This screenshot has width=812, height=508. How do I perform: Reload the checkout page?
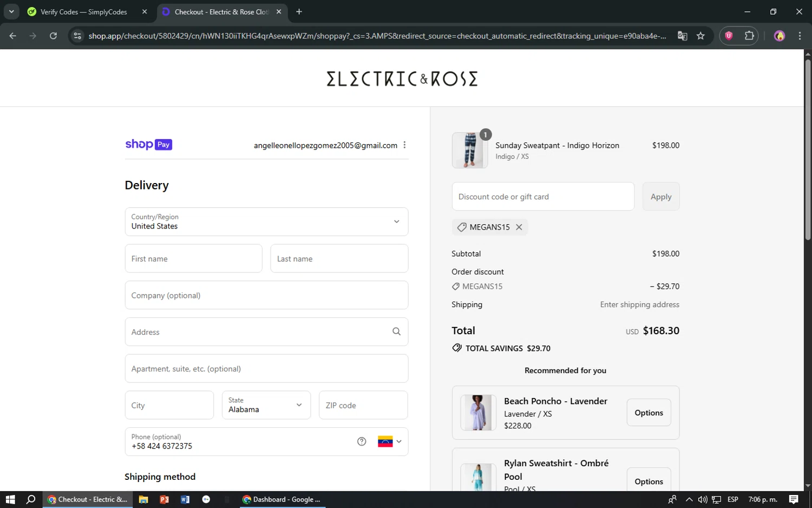53,36
